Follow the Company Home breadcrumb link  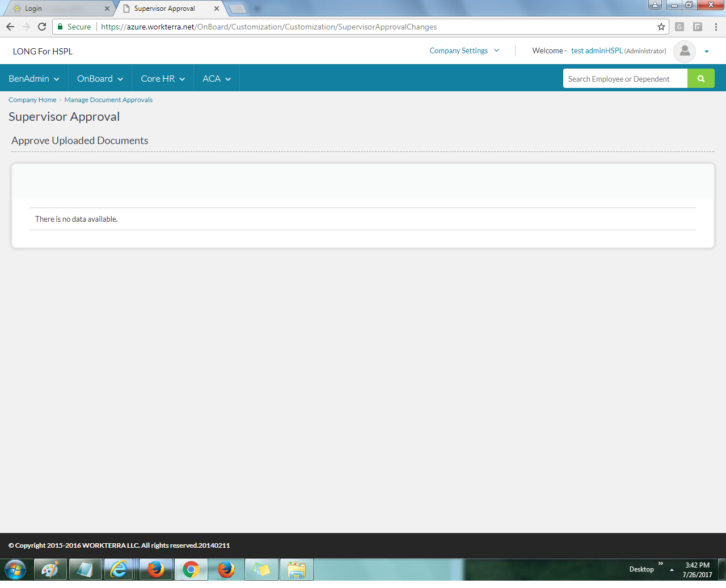(x=32, y=100)
